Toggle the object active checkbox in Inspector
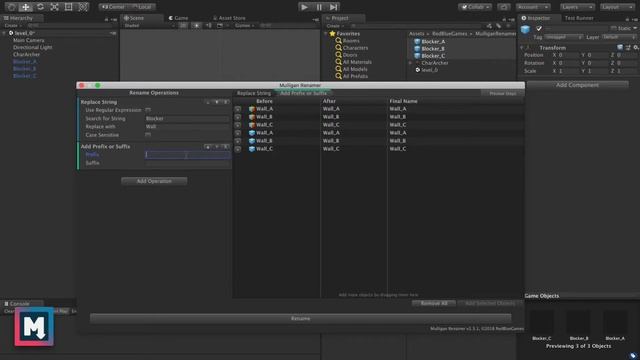Screen dimensions: 640x360 (539, 29)
